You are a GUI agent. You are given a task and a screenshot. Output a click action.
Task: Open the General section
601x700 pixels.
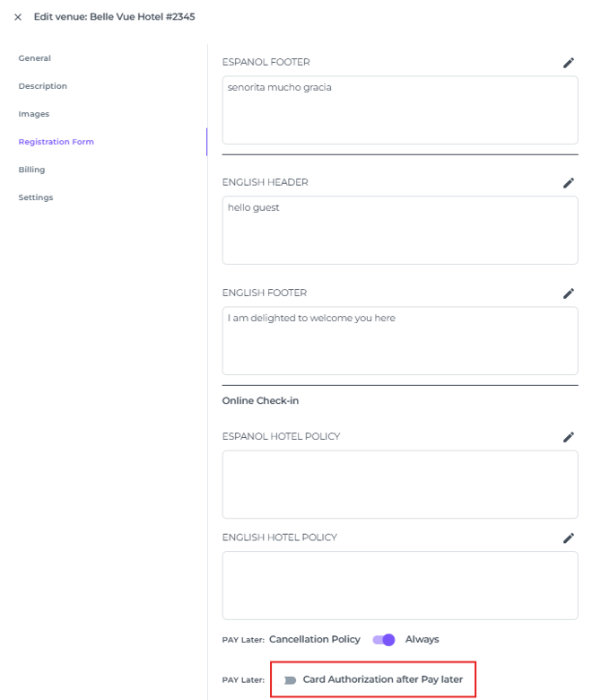(35, 58)
